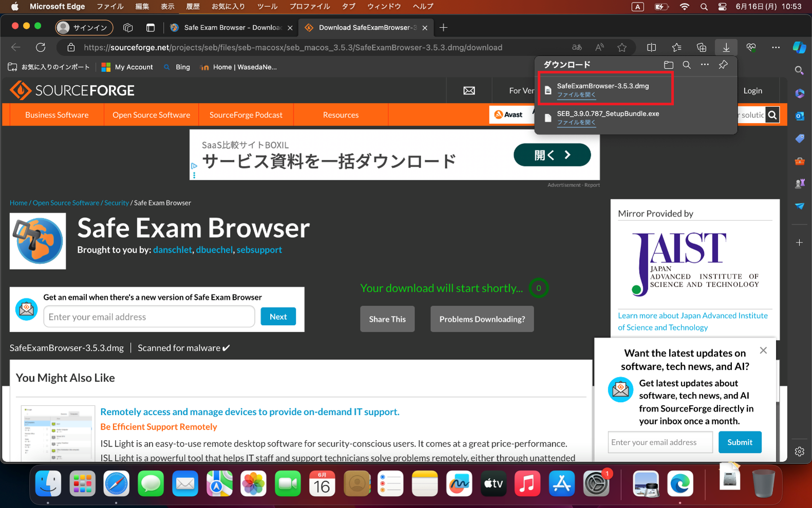Click the SourceForge mail envelope icon

469,90
